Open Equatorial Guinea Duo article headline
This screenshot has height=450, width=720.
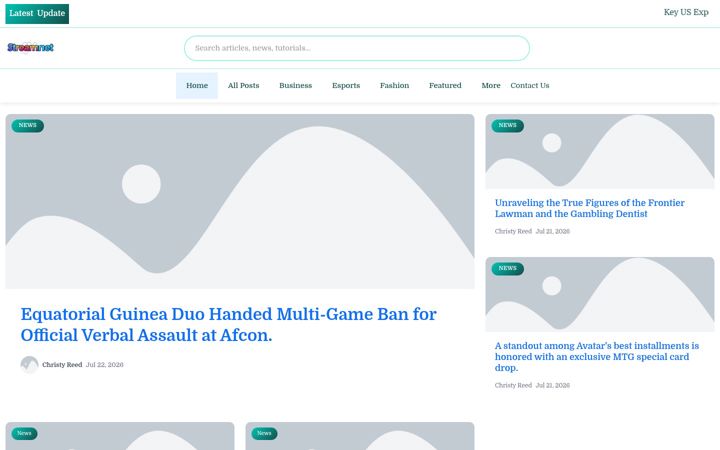229,325
